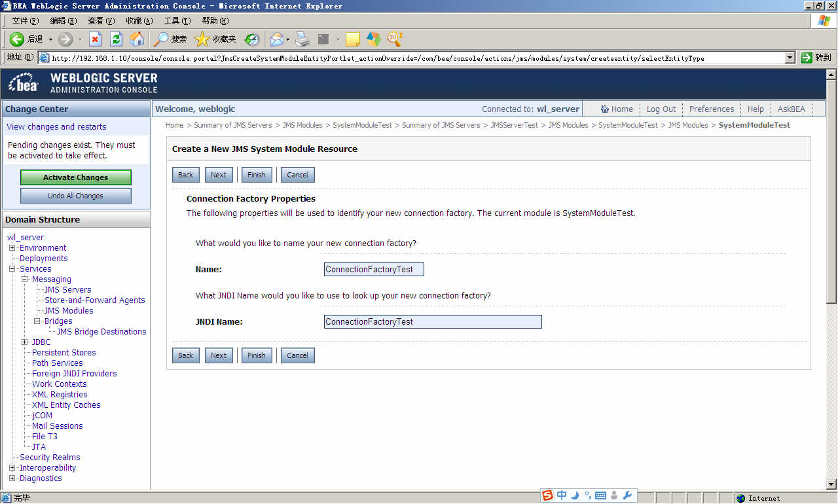Click the History clock icon
The width and height of the screenshot is (838, 504).
[x=252, y=40]
